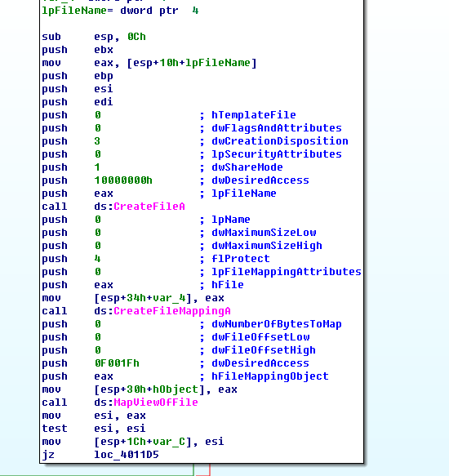Select the CreateFileA function name
The height and width of the screenshot is (476, 449).
pyautogui.click(x=149, y=207)
